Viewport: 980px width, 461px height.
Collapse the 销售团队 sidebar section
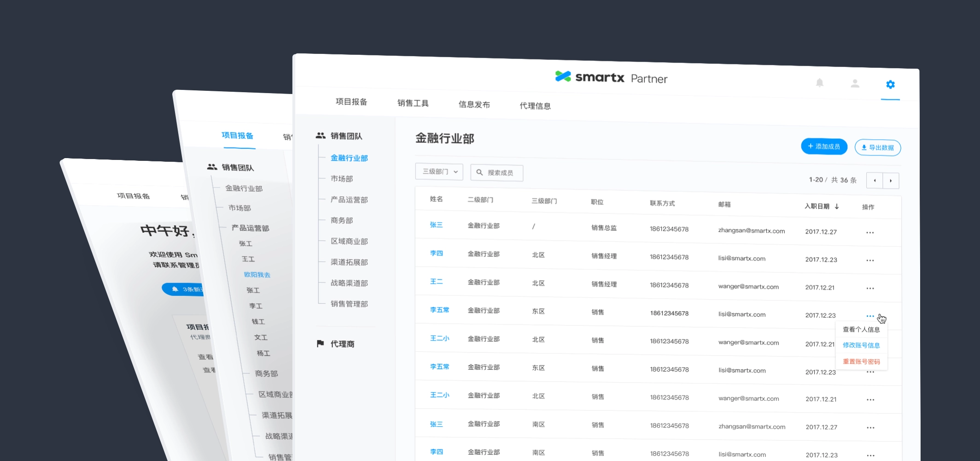pyautogui.click(x=346, y=136)
